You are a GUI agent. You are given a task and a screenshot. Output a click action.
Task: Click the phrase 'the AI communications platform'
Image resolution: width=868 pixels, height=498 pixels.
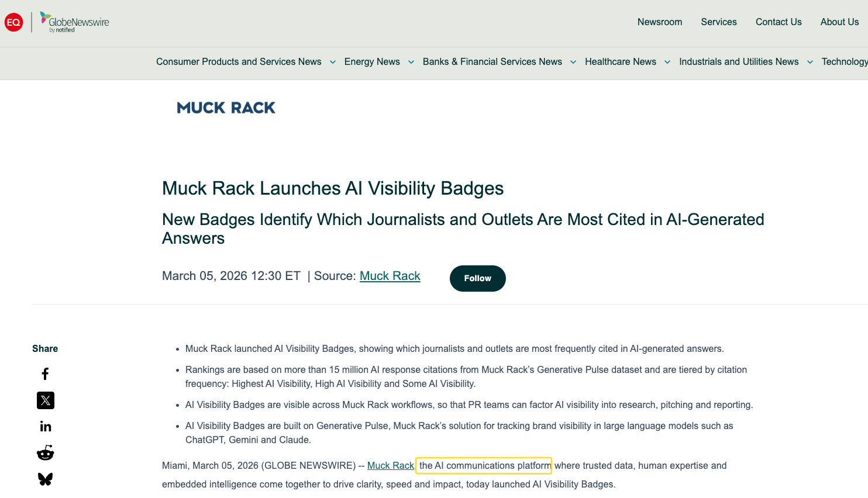point(485,466)
